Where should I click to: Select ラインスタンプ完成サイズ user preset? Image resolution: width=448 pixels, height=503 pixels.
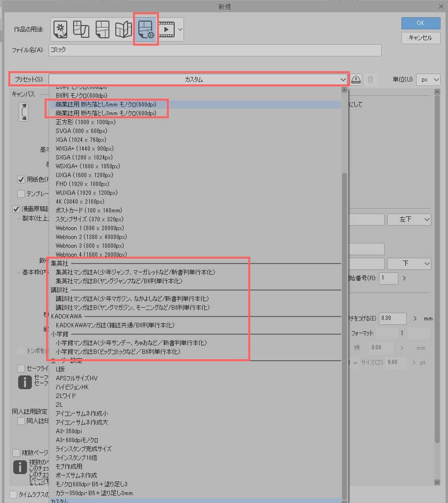(x=195, y=449)
